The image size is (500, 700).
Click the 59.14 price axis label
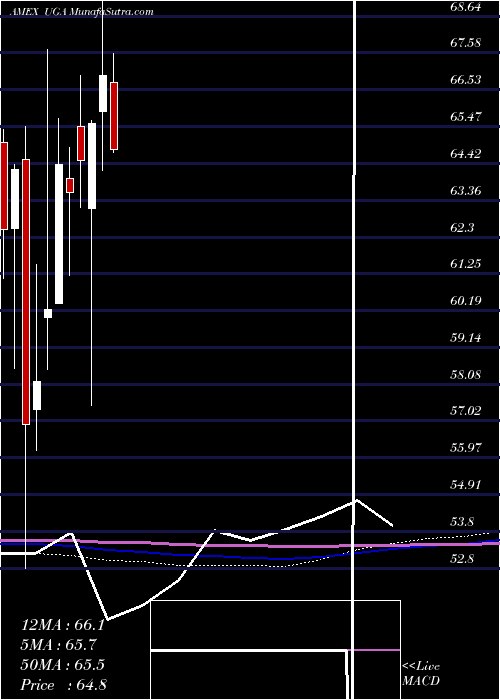pyautogui.click(x=467, y=338)
